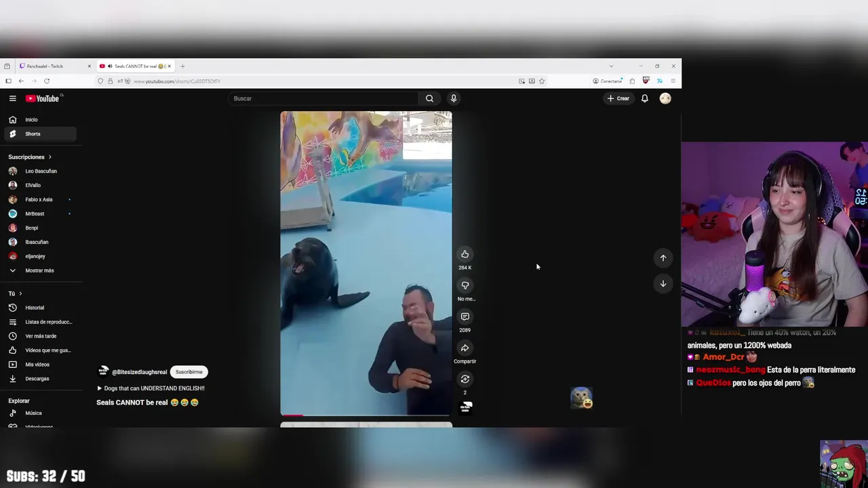Open Leo Bascuñan channel
This screenshot has width=868, height=488.
pos(39,171)
